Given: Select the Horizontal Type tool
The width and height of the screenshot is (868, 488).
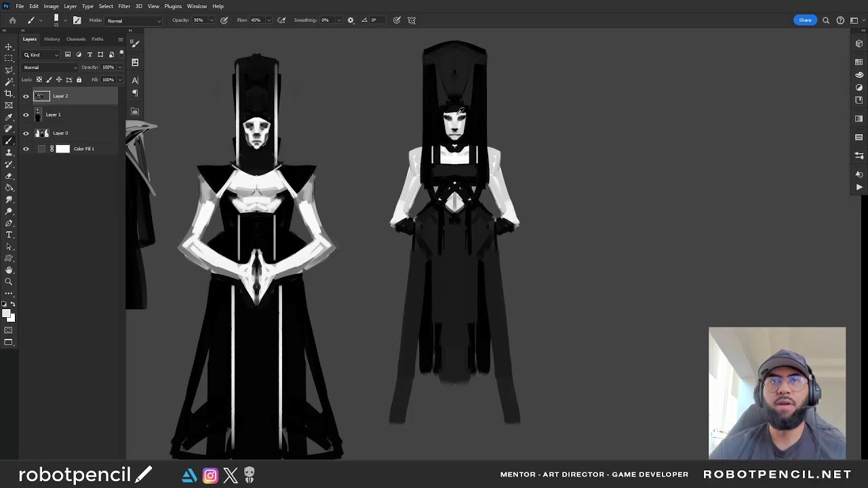Looking at the screenshot, I should pos(9,235).
